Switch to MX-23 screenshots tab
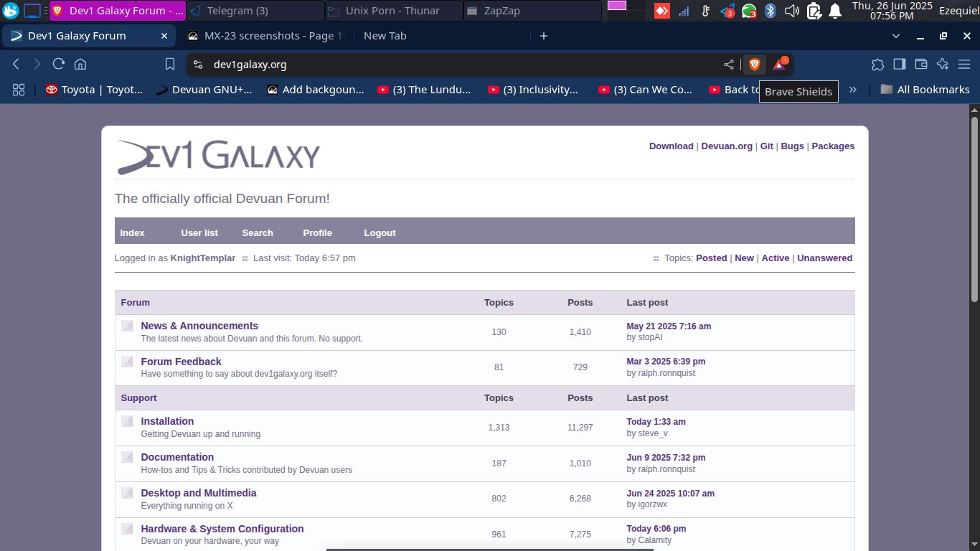The width and height of the screenshot is (980, 551). click(x=265, y=36)
